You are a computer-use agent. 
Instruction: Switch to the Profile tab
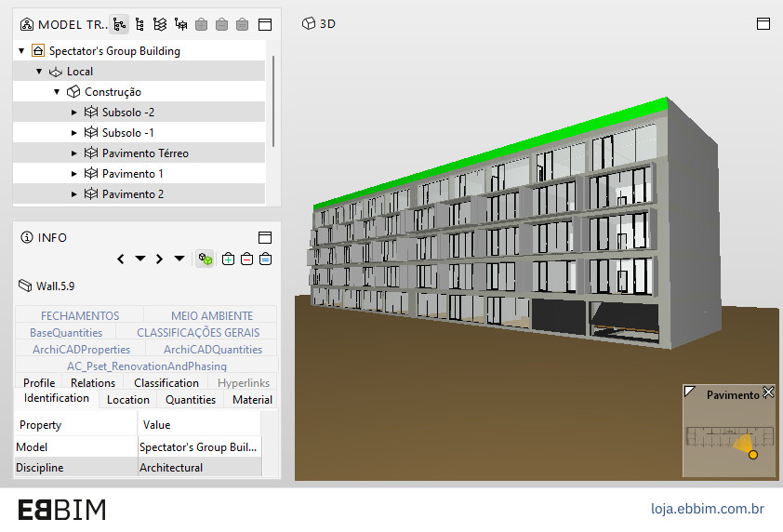coord(39,382)
